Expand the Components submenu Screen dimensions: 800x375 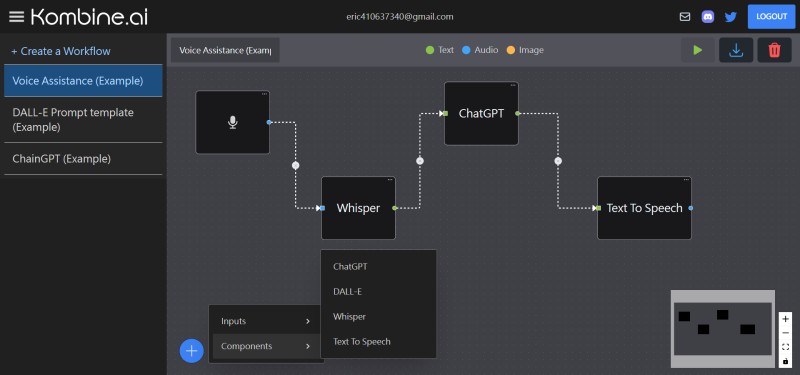coord(266,346)
